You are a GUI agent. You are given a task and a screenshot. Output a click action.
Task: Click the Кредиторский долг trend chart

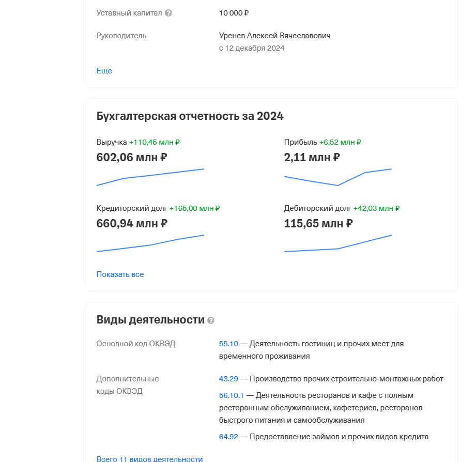[x=150, y=243]
